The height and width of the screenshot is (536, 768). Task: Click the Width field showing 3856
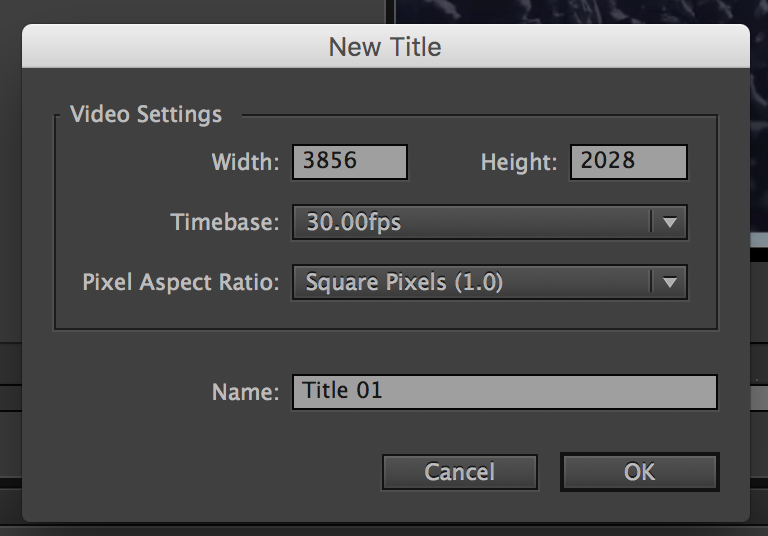tap(349, 162)
